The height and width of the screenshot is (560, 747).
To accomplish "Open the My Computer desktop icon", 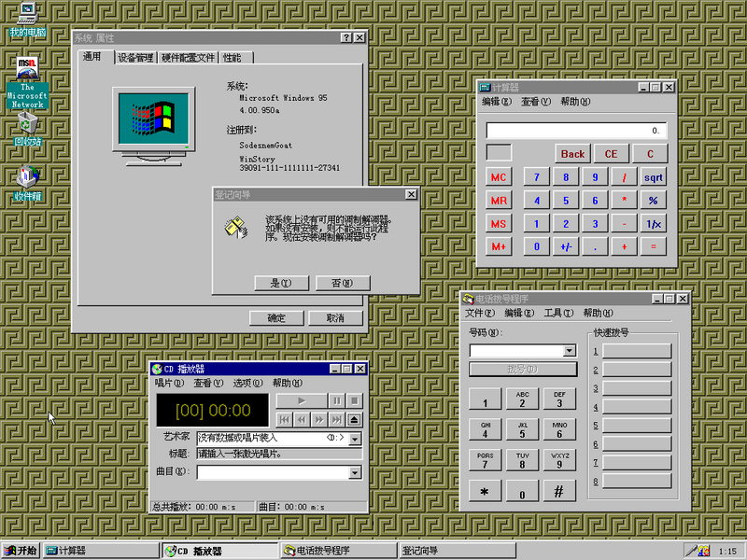I will tap(28, 19).
